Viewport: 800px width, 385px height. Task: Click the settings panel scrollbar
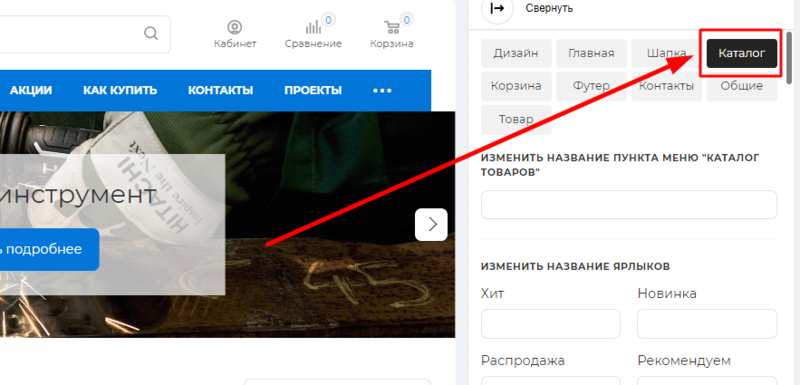pyautogui.click(x=789, y=57)
